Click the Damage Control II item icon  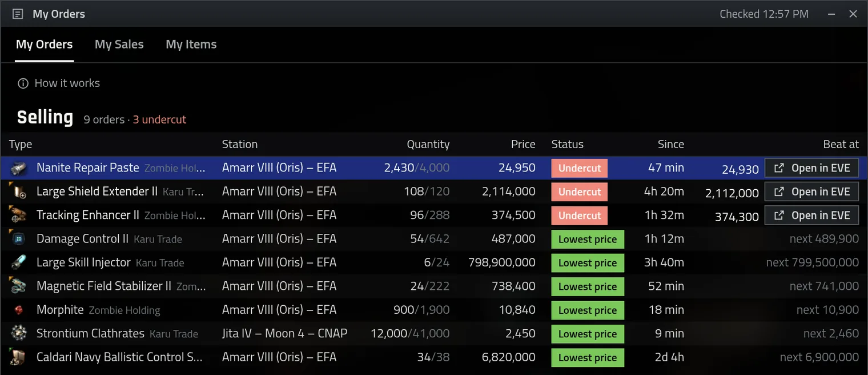coord(18,239)
